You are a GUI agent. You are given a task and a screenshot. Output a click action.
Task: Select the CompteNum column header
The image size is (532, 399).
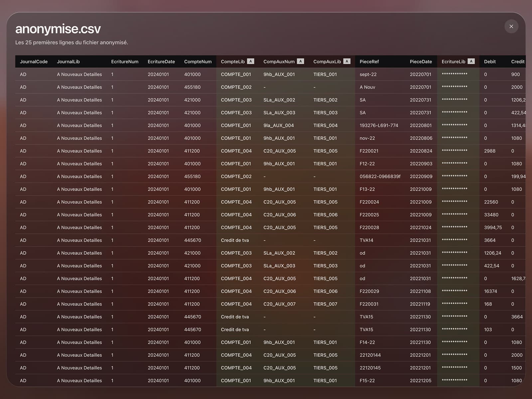[198, 62]
